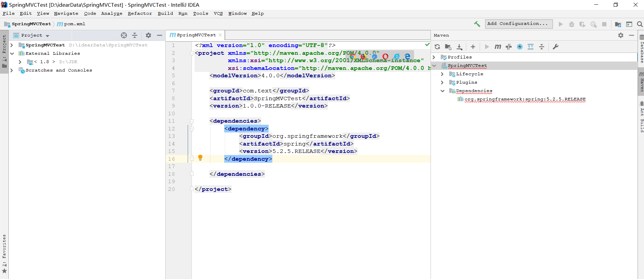Click the line 16 closing dependency tag
The width and height of the screenshot is (644, 279).
pyautogui.click(x=248, y=159)
